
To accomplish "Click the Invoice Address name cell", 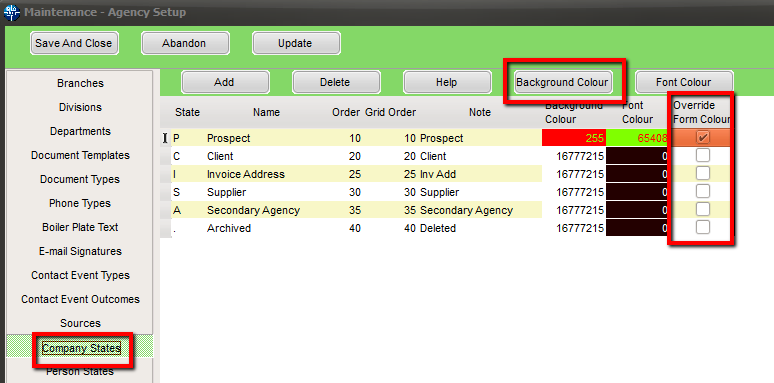I will pyautogui.click(x=246, y=174).
